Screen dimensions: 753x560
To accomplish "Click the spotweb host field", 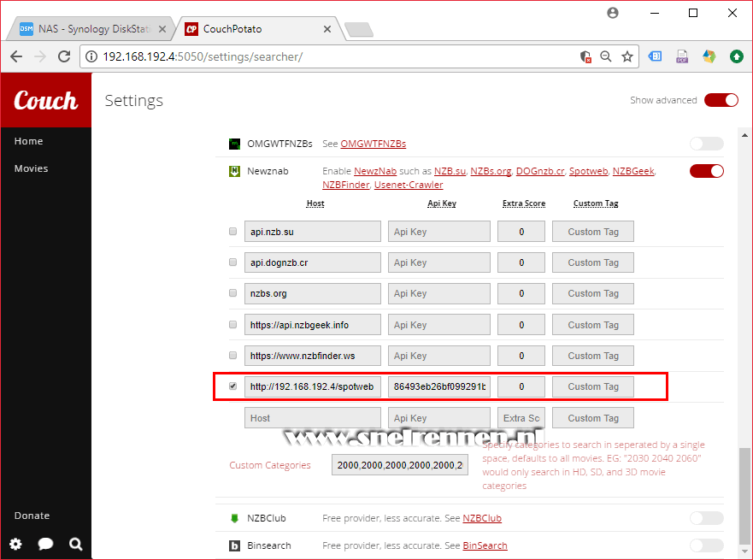I will click(313, 386).
